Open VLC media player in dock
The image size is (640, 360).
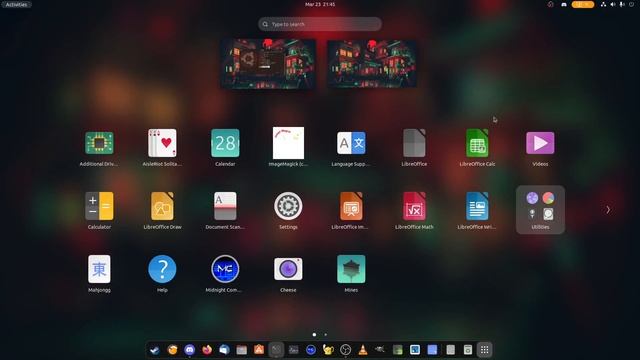363,350
